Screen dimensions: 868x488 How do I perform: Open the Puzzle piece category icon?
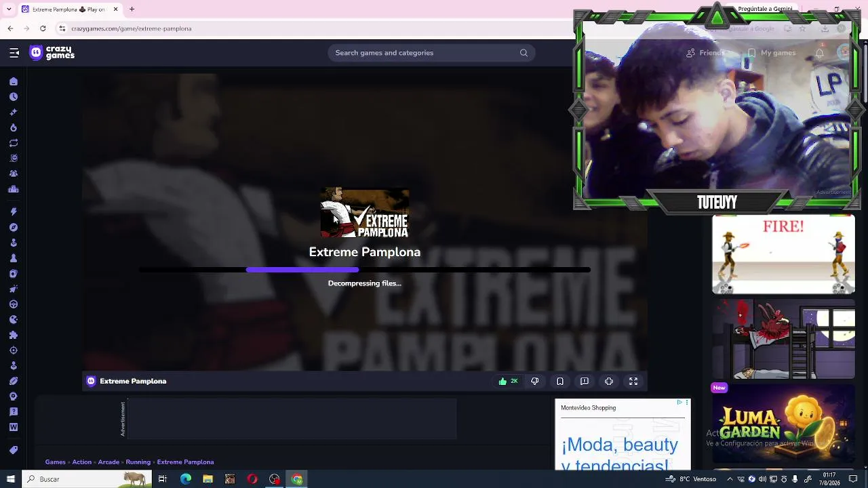(x=14, y=335)
